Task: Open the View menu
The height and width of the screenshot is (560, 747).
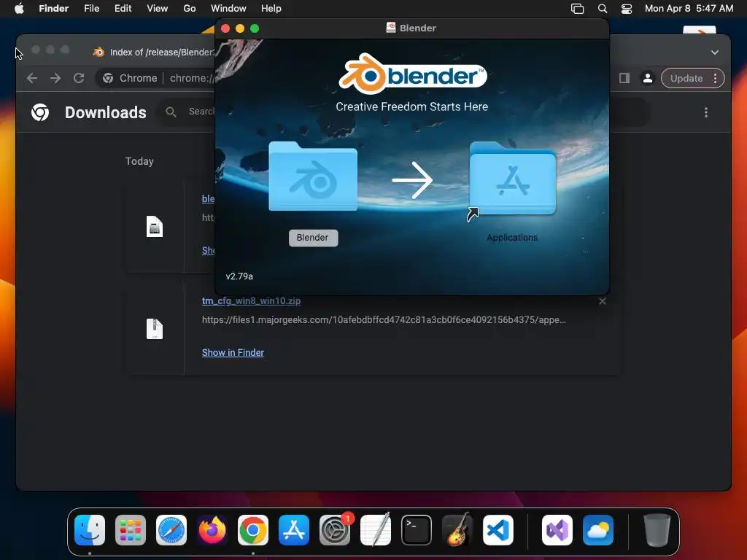Action: coord(158,9)
